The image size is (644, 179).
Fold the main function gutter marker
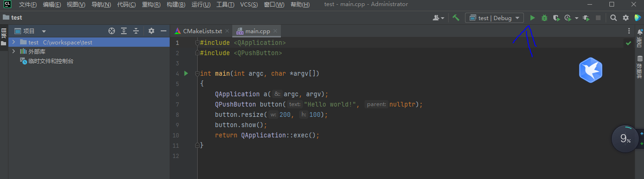(x=198, y=74)
